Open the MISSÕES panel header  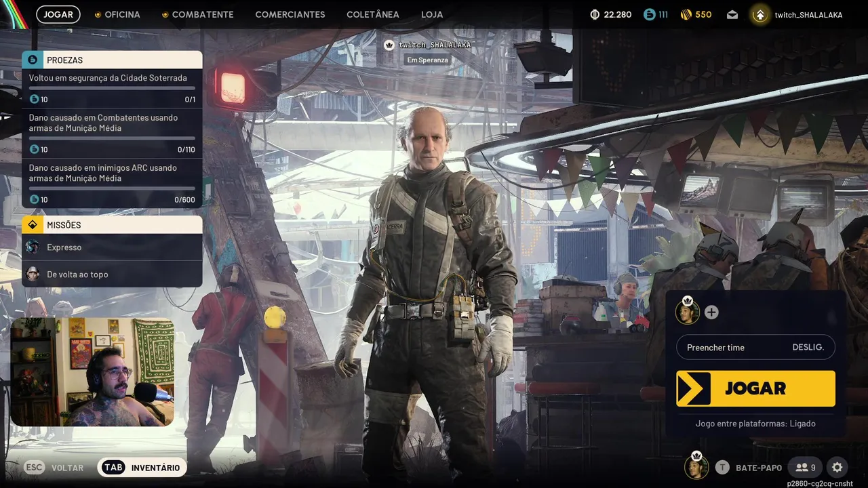[x=113, y=224]
